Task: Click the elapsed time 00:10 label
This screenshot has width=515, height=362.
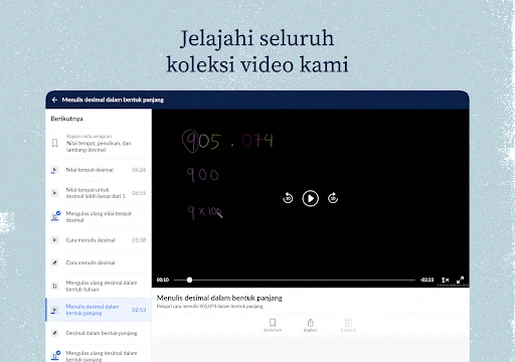Action: tap(163, 280)
